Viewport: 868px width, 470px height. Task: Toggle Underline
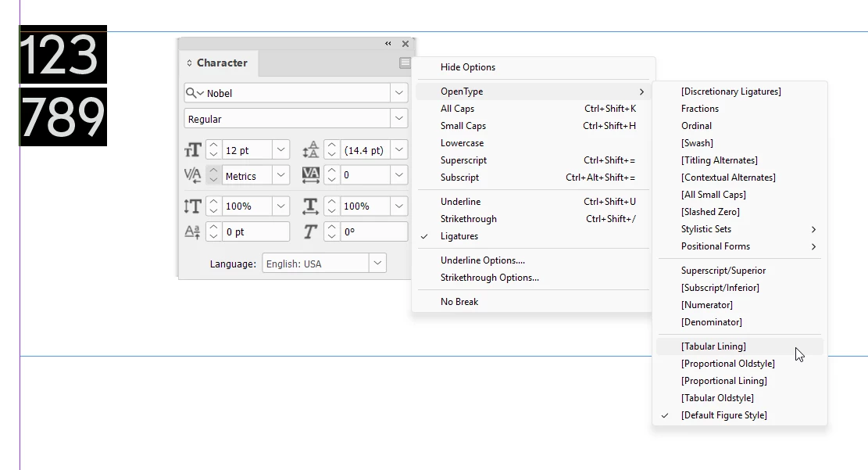(533, 202)
